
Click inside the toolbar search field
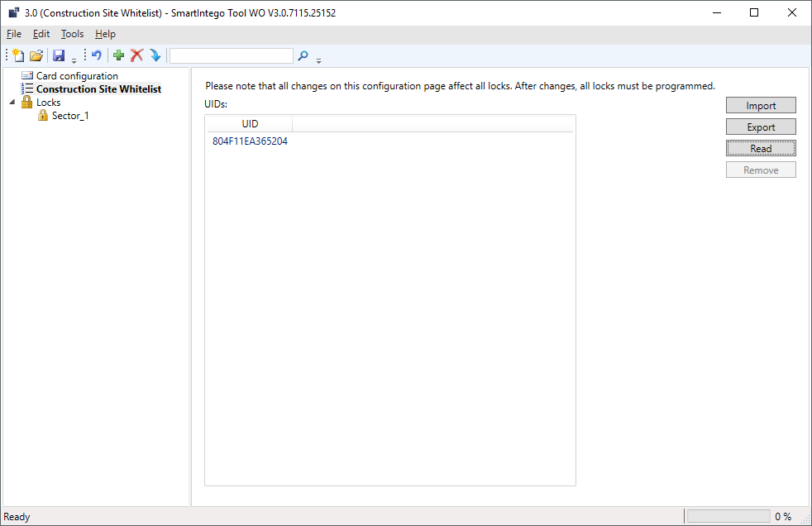[232, 55]
